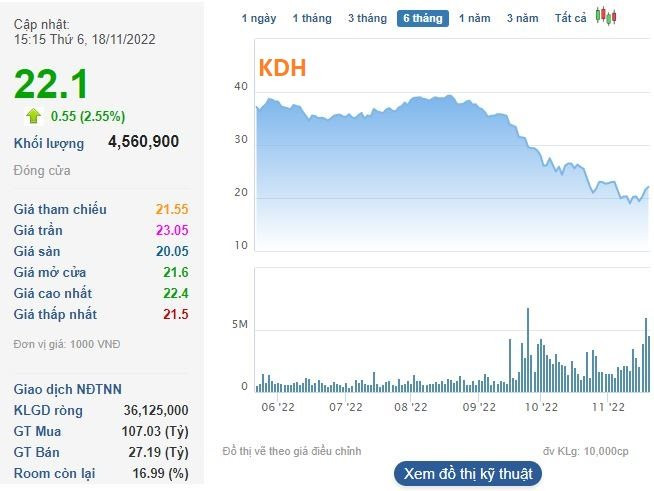Click the Giá trần value 23.05
Viewport: 654px width, 491px height.
(172, 230)
